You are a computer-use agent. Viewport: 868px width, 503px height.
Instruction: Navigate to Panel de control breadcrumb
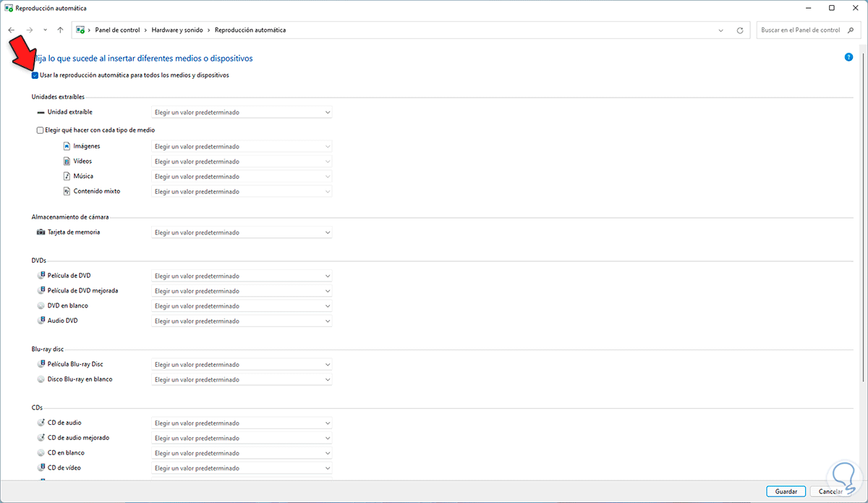click(x=116, y=30)
